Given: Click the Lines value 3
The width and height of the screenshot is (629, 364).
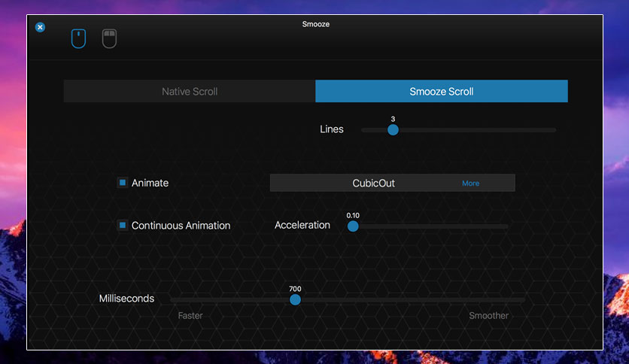Looking at the screenshot, I should point(393,119).
